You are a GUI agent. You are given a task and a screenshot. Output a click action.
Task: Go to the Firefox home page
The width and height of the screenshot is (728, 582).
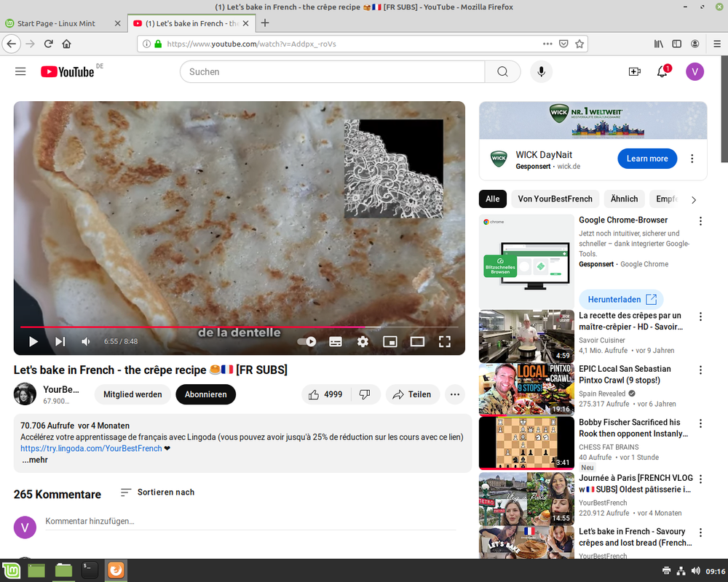pos(67,44)
